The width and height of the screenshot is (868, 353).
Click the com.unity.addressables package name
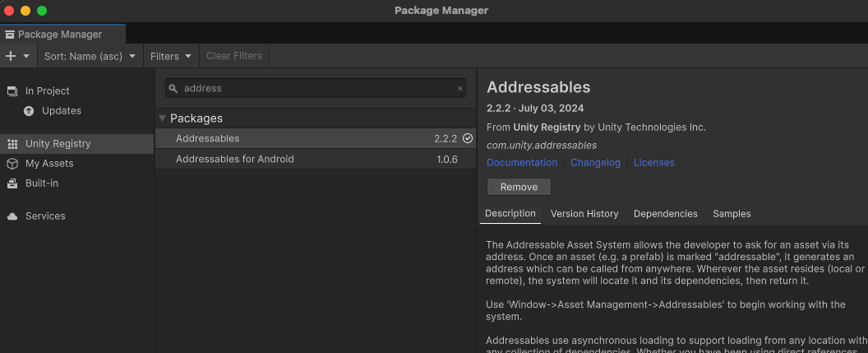click(542, 145)
